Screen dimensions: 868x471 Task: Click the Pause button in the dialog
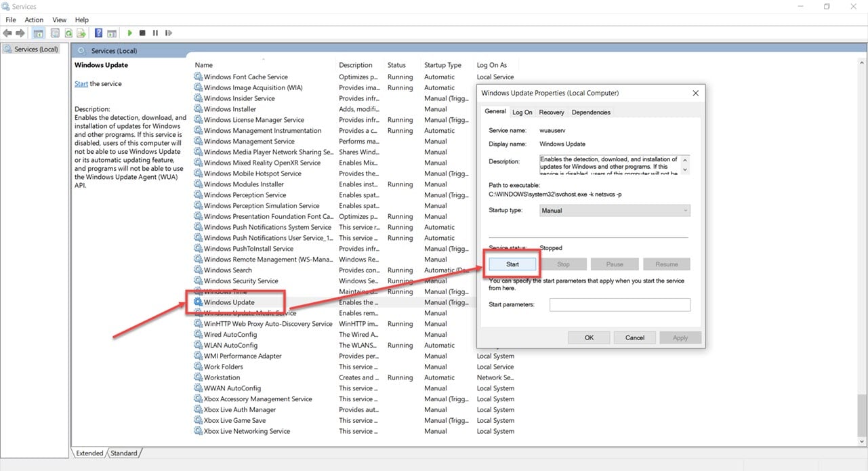coord(615,264)
